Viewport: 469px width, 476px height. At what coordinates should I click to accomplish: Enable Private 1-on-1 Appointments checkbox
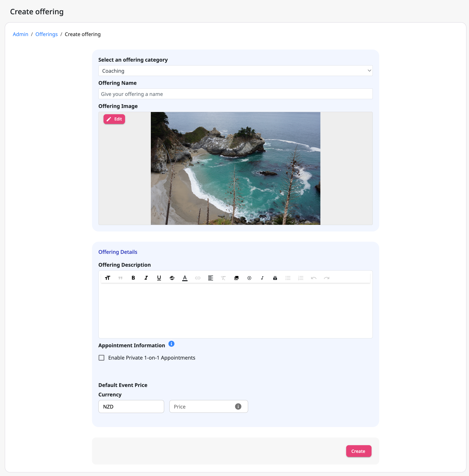[x=101, y=358]
